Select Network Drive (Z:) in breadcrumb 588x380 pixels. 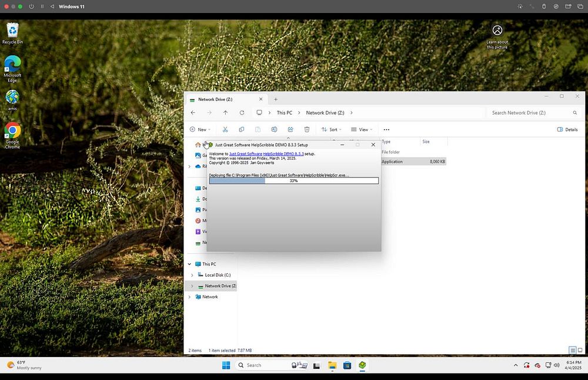[x=325, y=113]
